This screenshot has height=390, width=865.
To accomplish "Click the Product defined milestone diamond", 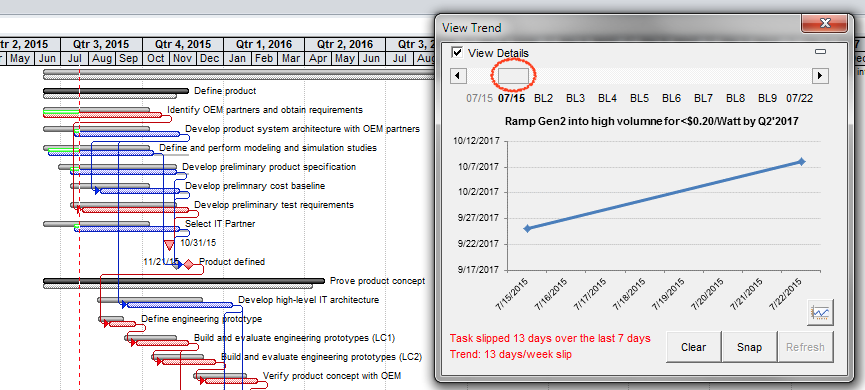I will [x=189, y=265].
